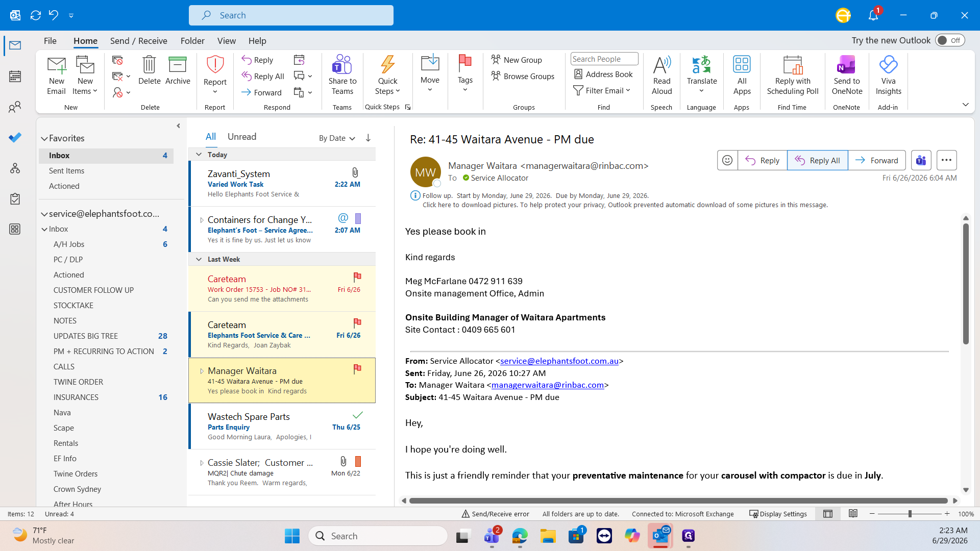Toggle Normal view button in status bar
Screen dimensions: 980x551
(828, 514)
